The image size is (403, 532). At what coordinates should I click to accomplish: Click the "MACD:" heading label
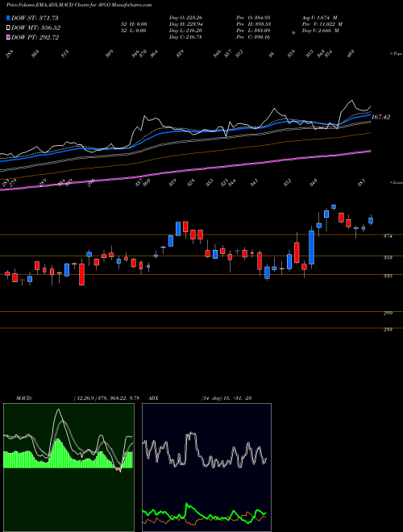(x=23, y=398)
